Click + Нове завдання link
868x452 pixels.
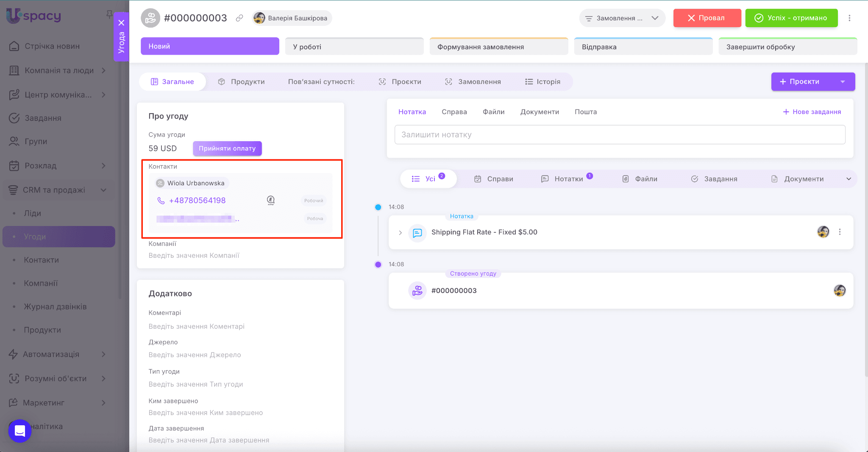click(812, 112)
